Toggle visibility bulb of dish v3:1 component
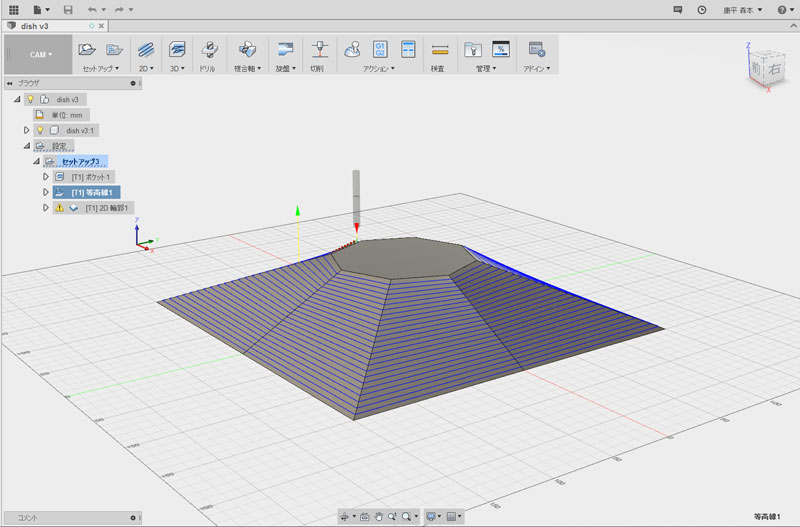 (x=40, y=130)
